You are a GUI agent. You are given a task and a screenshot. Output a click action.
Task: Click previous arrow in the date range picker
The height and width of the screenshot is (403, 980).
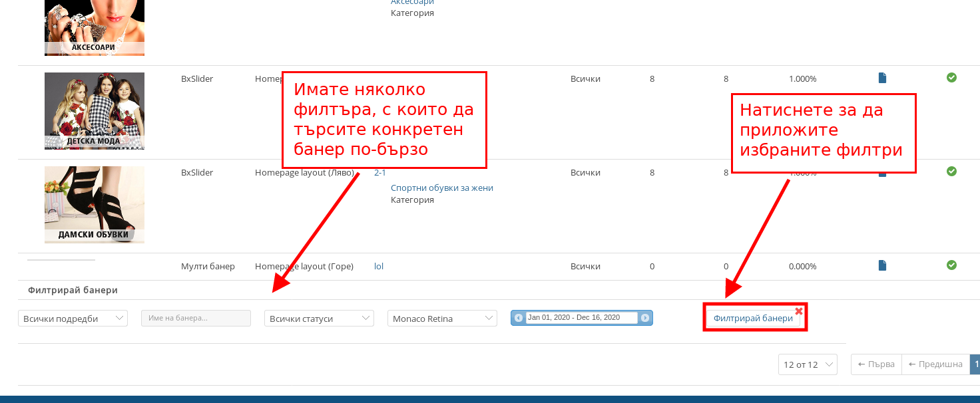pos(519,318)
